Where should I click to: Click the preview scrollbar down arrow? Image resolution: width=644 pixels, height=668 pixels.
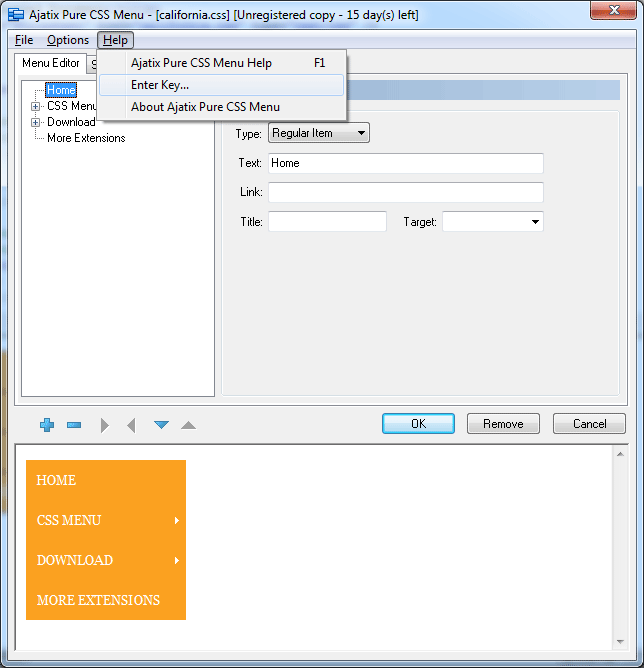[621, 642]
